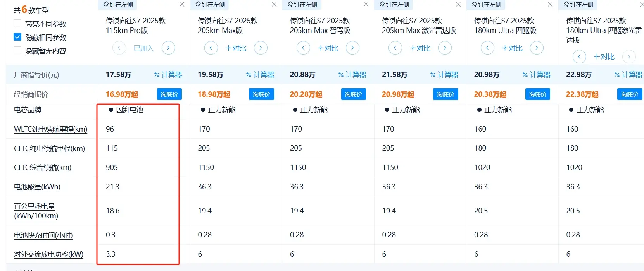Pin the 205km Max 激光雷达版 column to left
Screen dimensions: 644x271
(394, 4)
